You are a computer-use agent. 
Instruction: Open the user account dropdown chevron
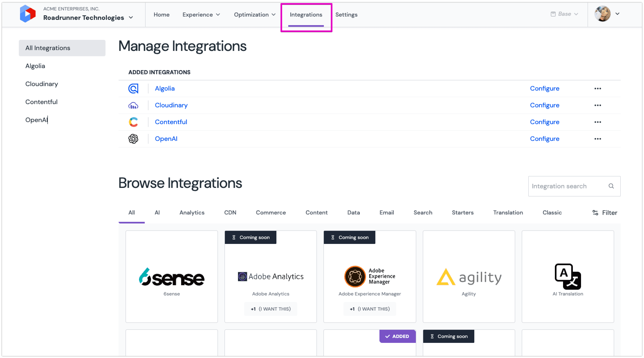coord(617,14)
